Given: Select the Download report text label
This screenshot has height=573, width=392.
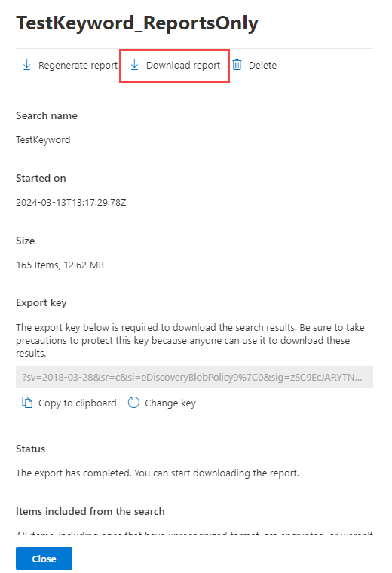Looking at the screenshot, I should [183, 66].
